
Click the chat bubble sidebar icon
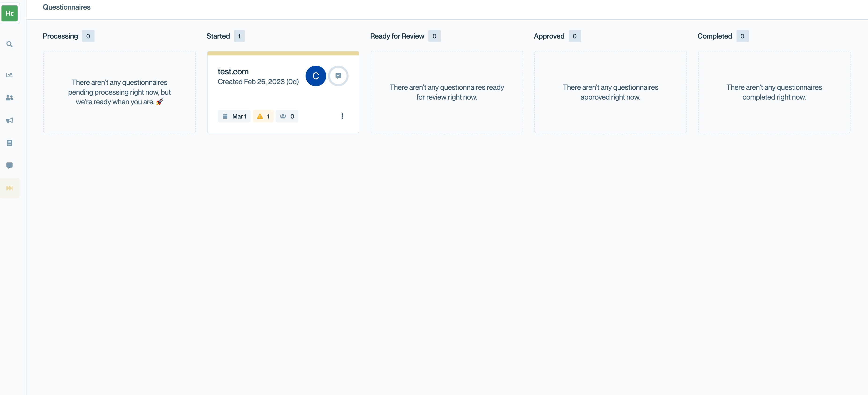pos(9,165)
